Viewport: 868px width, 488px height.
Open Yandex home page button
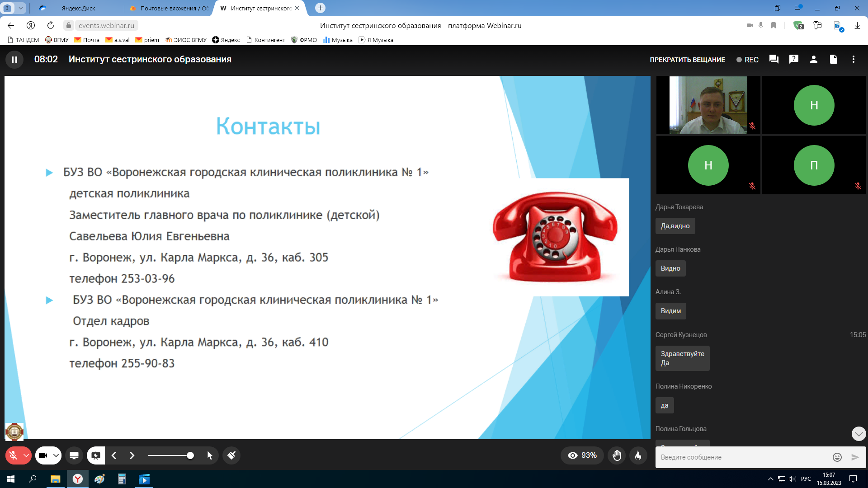click(31, 26)
